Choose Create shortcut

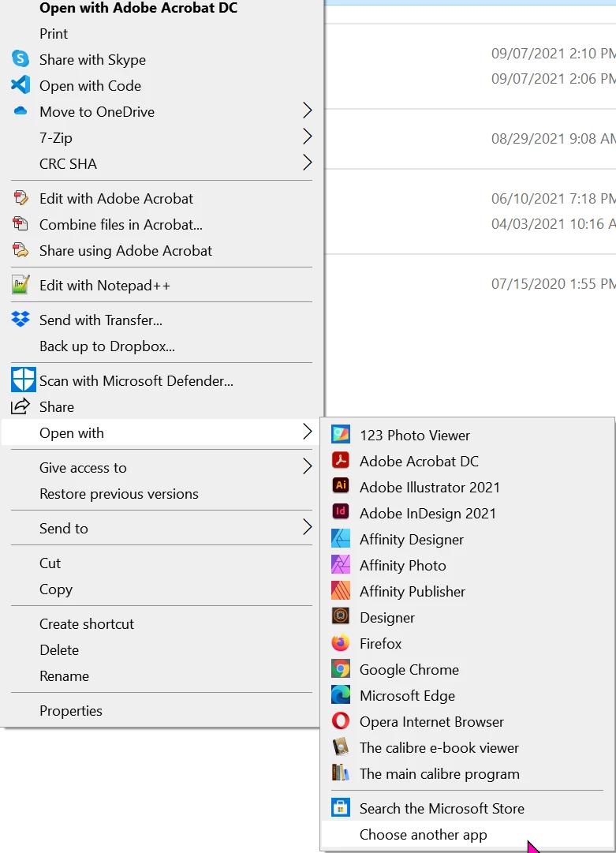coord(87,624)
